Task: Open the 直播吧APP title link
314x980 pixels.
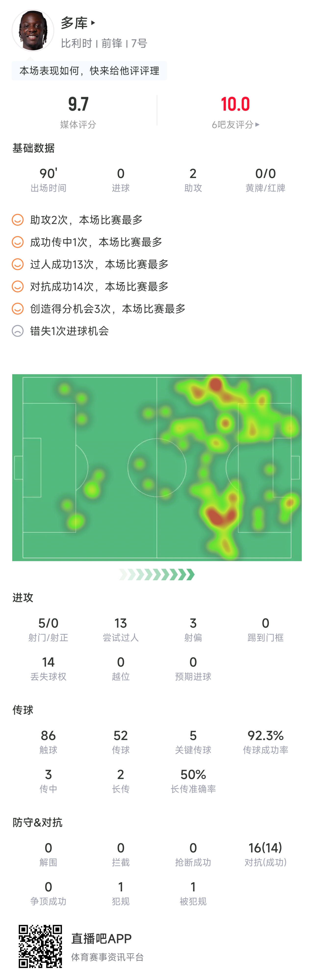Action: tap(101, 939)
